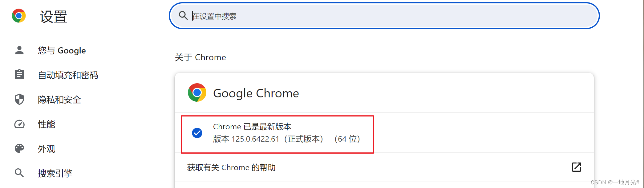The image size is (644, 188).
Task: Click the magnifier icon beside 搜索引擎
Action: [19, 173]
